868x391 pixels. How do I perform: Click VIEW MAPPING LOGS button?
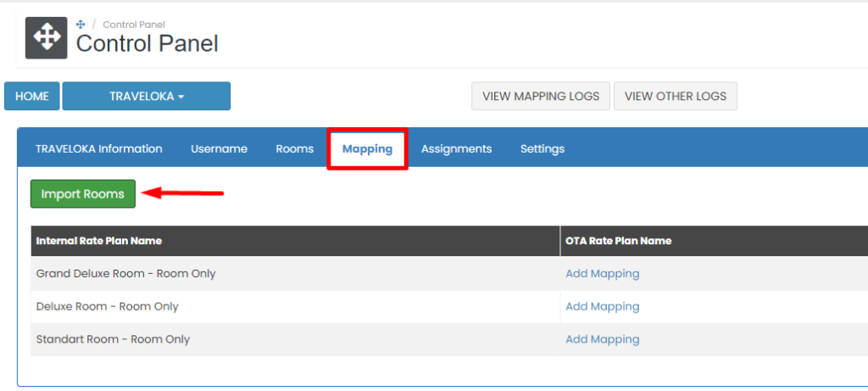coord(541,97)
